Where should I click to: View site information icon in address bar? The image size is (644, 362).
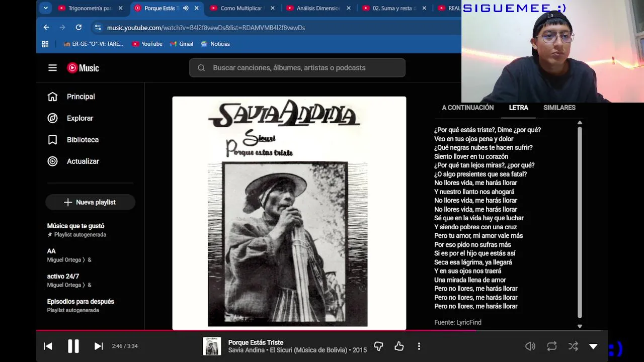98,28
